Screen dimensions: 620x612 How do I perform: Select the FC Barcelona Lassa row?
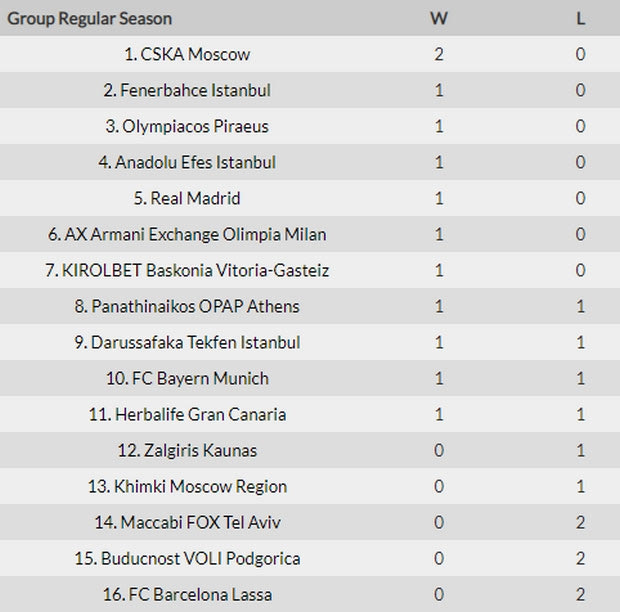(310, 594)
